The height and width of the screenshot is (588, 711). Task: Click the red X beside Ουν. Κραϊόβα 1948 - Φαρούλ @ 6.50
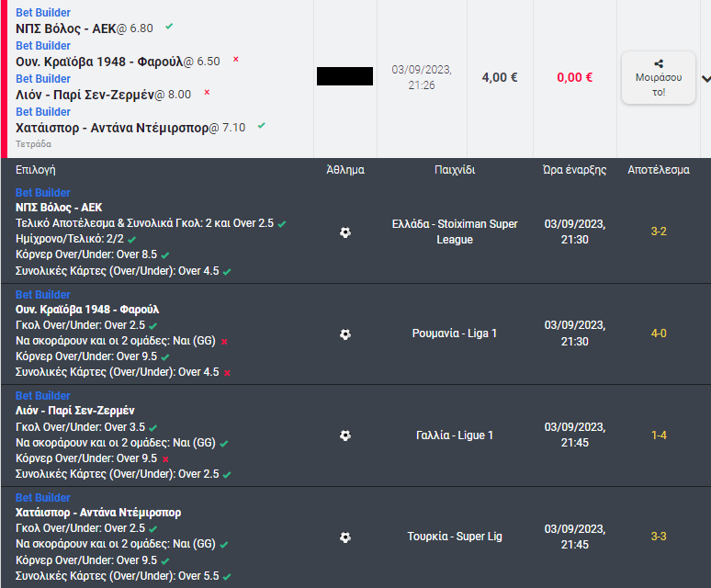tap(236, 59)
